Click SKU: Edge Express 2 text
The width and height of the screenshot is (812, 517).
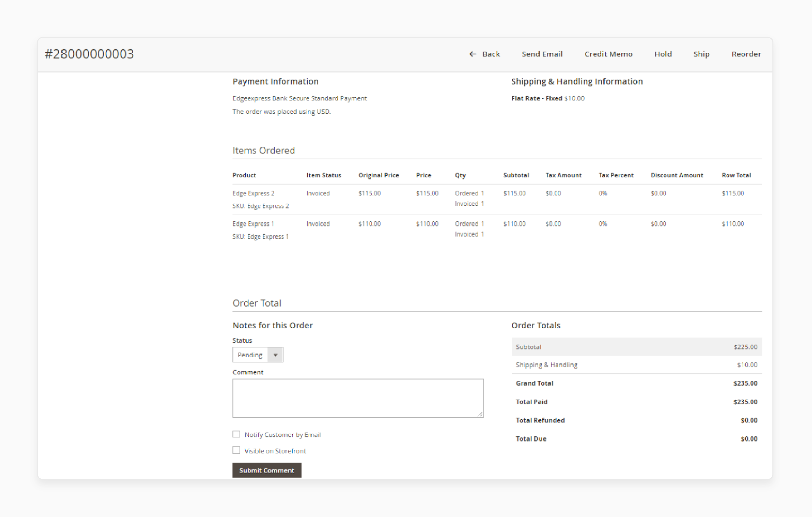[260, 206]
